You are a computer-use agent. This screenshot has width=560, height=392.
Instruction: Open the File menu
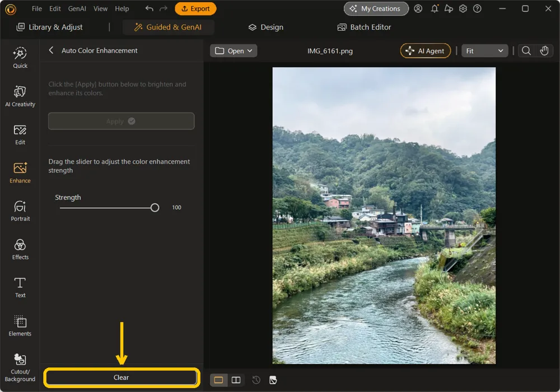coord(37,8)
